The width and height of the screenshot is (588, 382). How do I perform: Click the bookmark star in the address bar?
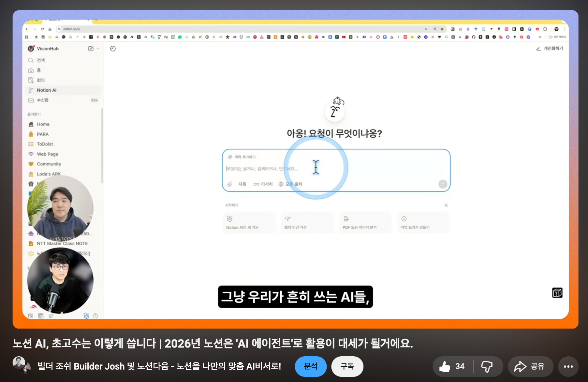point(442,29)
